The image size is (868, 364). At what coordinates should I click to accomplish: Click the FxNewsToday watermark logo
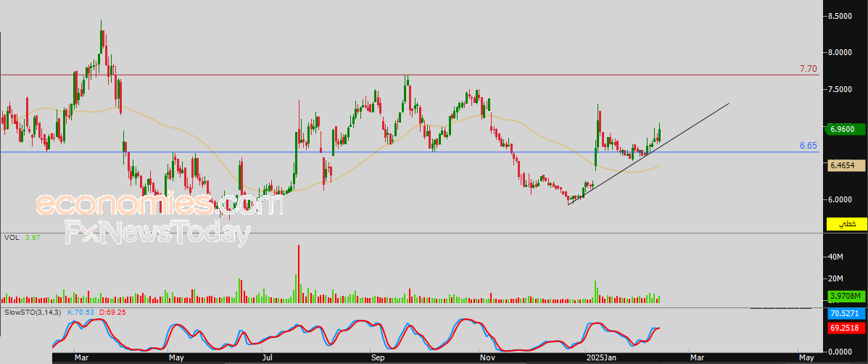point(157,233)
